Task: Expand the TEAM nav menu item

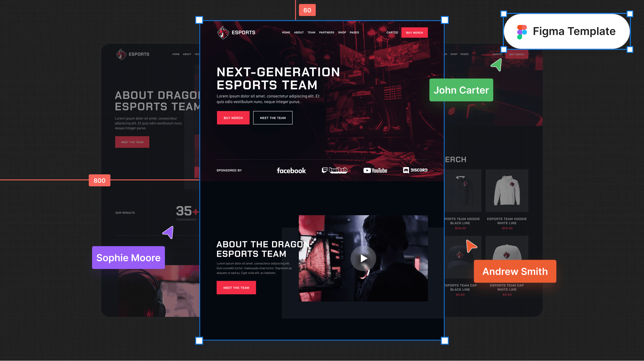Action: 311,32
